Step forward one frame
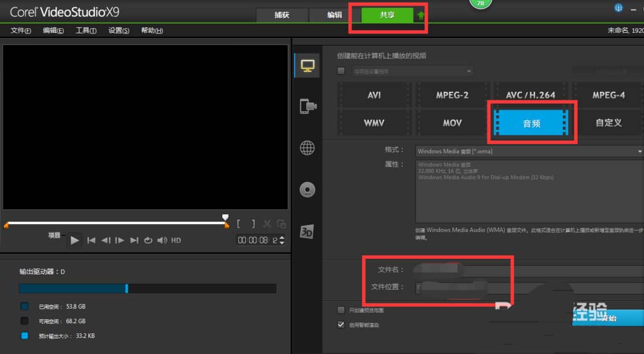The width and height of the screenshot is (644, 354). point(120,240)
